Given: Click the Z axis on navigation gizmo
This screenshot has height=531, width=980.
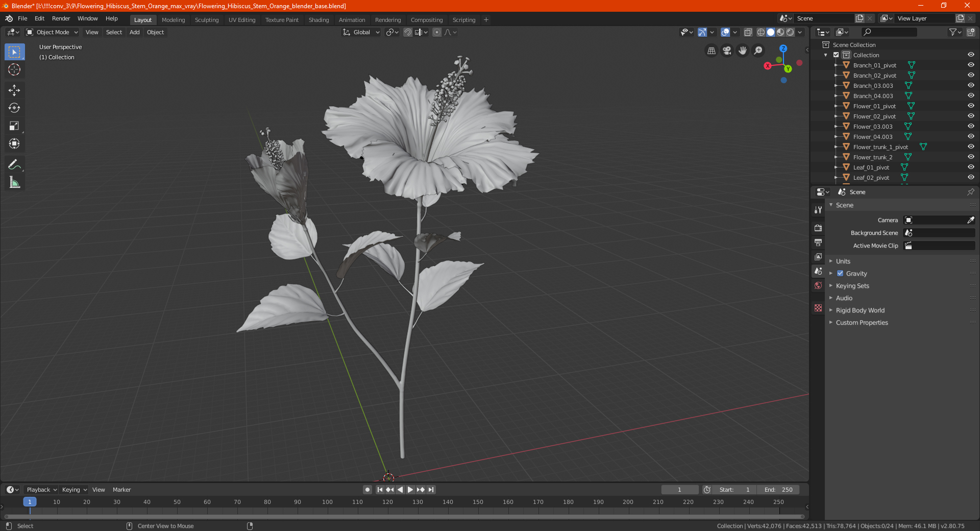Looking at the screenshot, I should coord(783,49).
